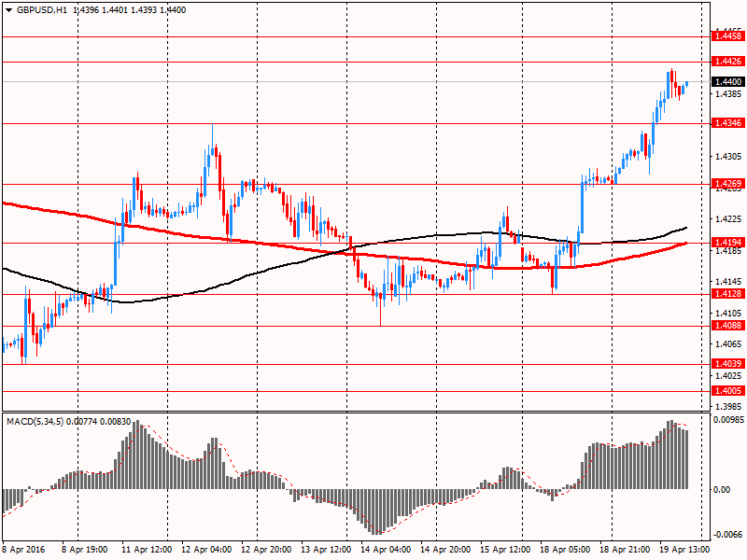Click the 11 Apr 12:00 time label
Viewport: 747px width, 560px height.
coord(147,549)
